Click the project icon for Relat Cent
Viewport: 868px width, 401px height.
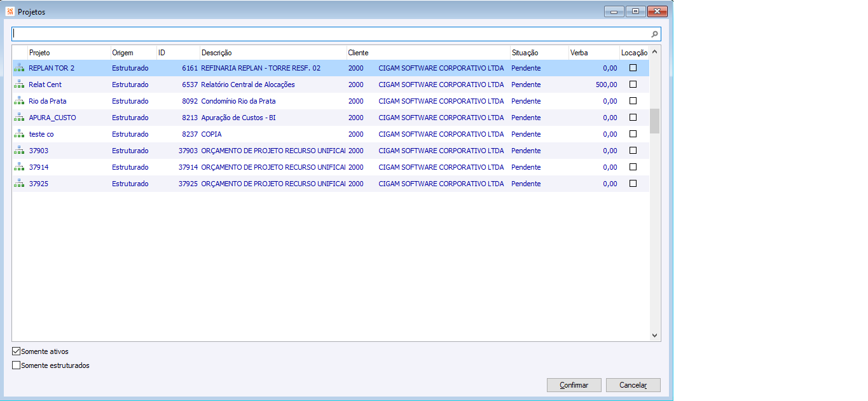(19, 85)
